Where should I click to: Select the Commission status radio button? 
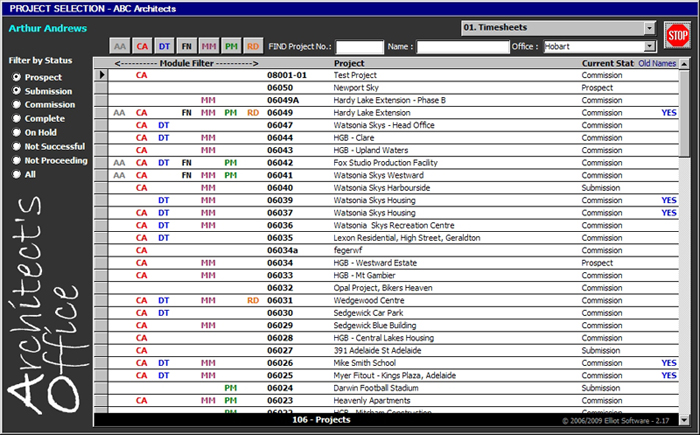click(x=16, y=105)
